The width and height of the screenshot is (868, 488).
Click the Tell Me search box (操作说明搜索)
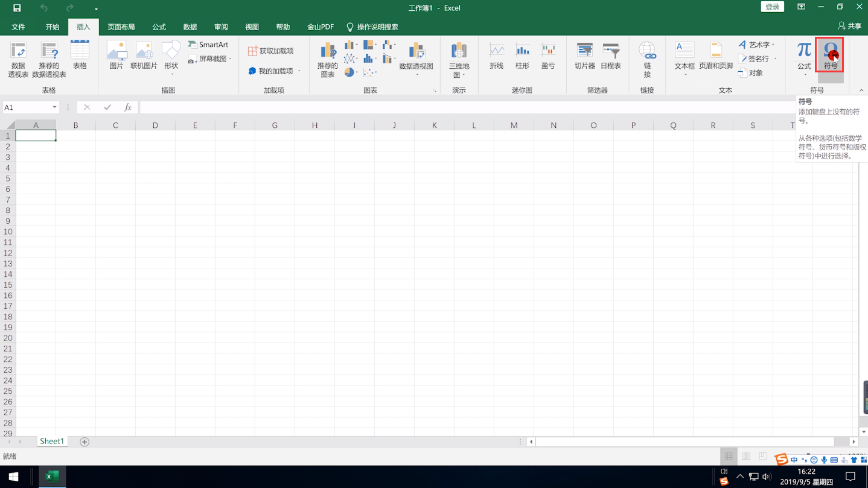[372, 27]
